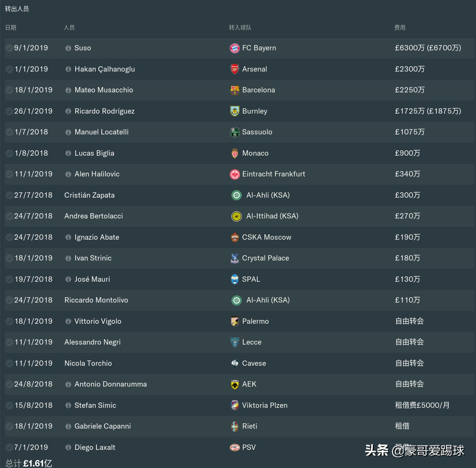Viewport: 476px width, 468px height.
Task: Sort transfers by the 日期 column
Action: click(10, 28)
